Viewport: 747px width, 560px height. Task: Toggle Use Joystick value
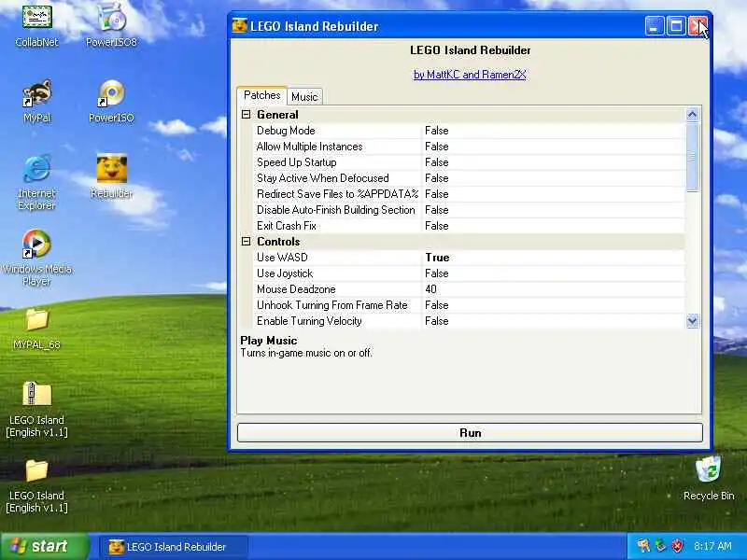(554, 273)
